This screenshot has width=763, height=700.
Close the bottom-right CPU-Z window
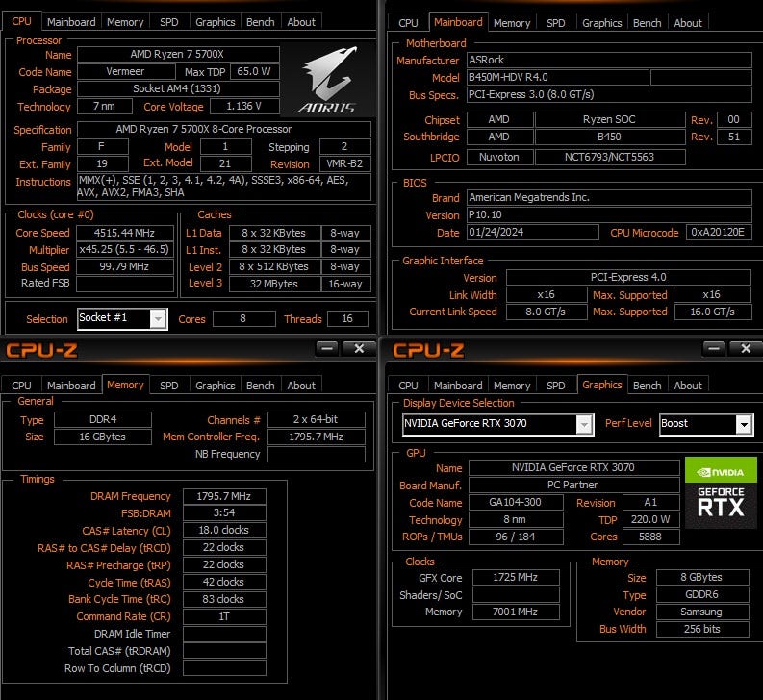click(746, 348)
